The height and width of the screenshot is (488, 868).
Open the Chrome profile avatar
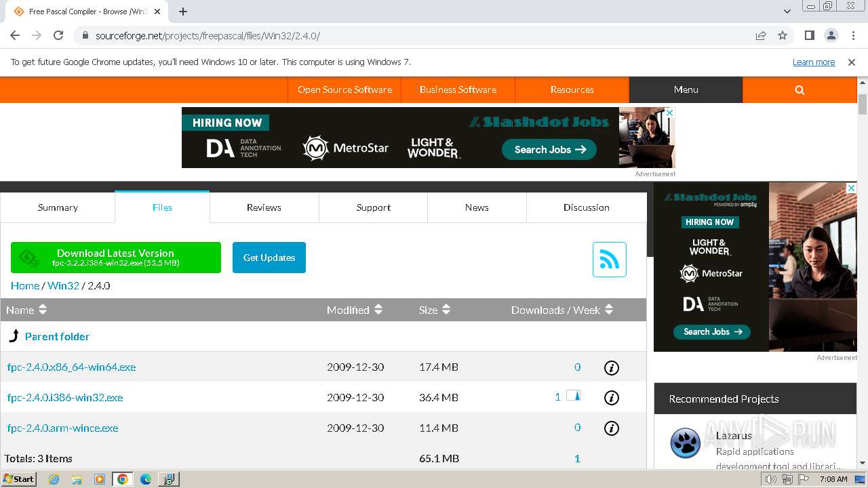831,35
